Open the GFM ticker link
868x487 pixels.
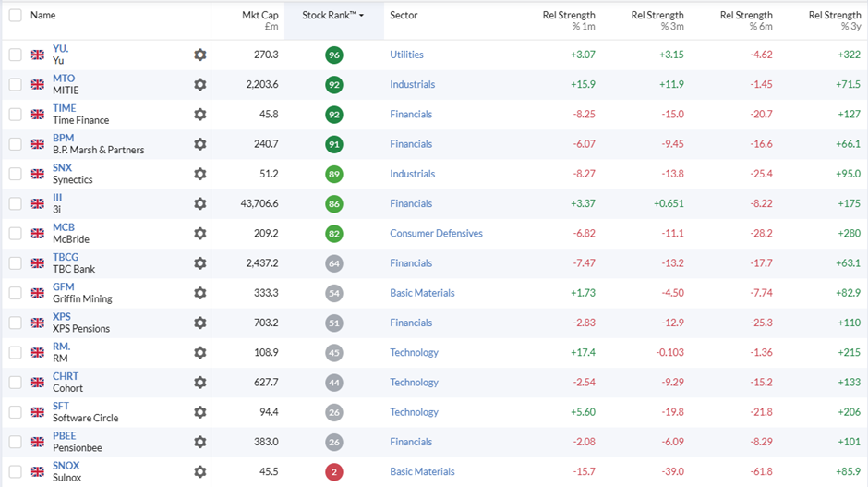coord(63,287)
